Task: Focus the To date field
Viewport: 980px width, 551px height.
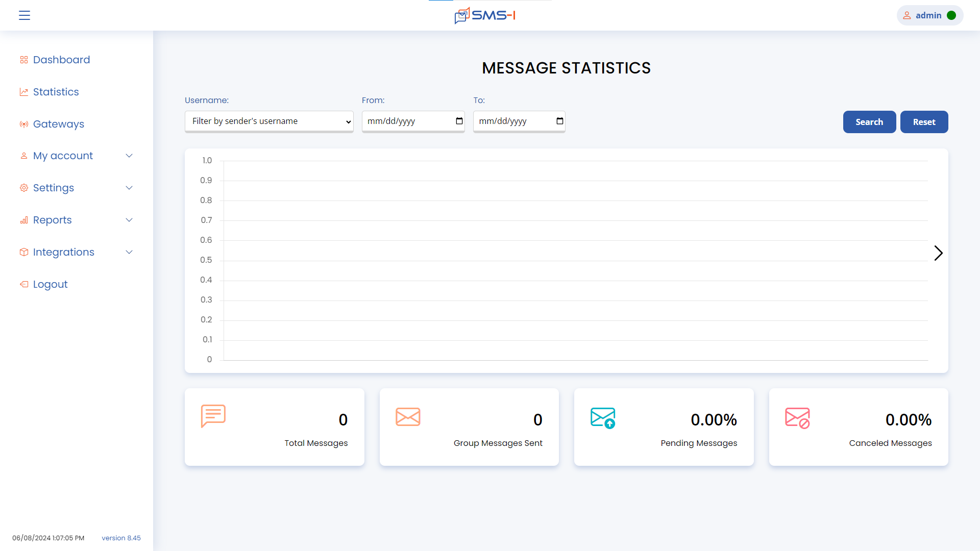Action: (x=519, y=121)
